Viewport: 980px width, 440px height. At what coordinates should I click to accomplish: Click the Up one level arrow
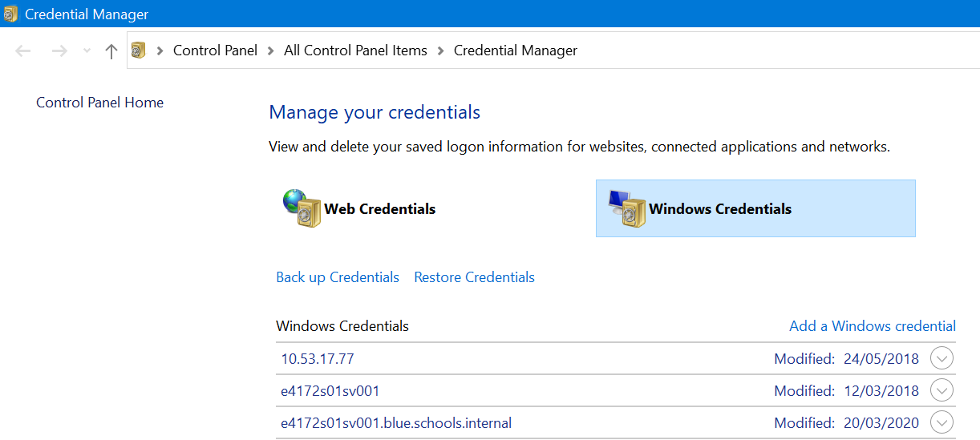(x=111, y=51)
